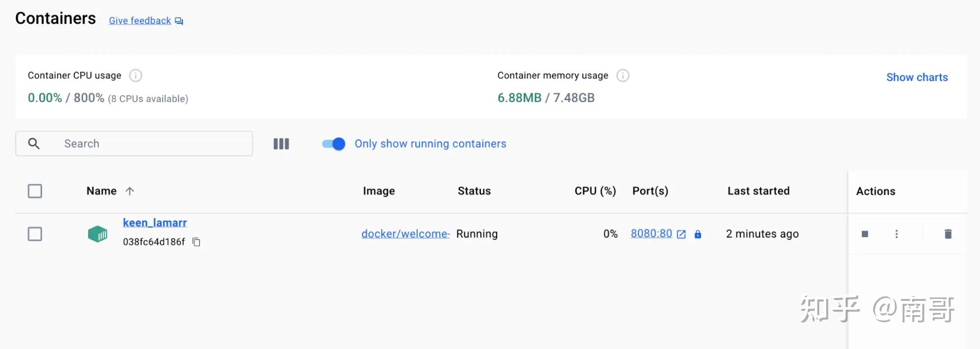Screen dimensions: 980x349
Task: Click Show charts to expand usage
Action: coord(917,77)
